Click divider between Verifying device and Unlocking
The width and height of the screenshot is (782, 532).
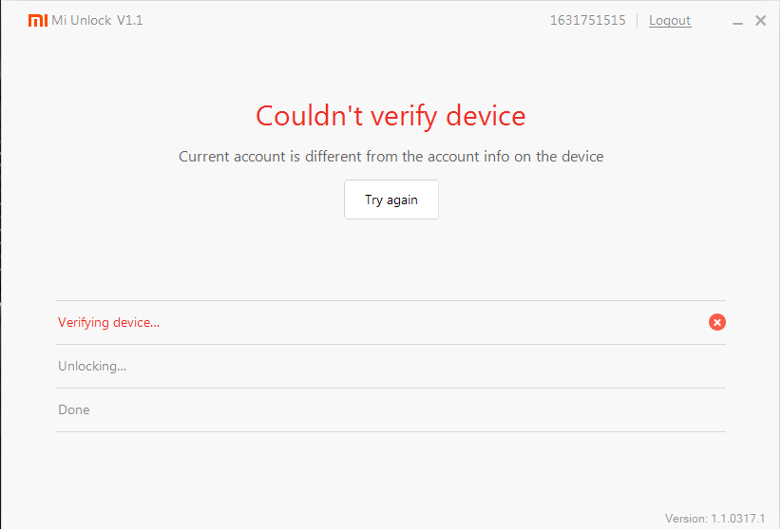click(x=391, y=345)
